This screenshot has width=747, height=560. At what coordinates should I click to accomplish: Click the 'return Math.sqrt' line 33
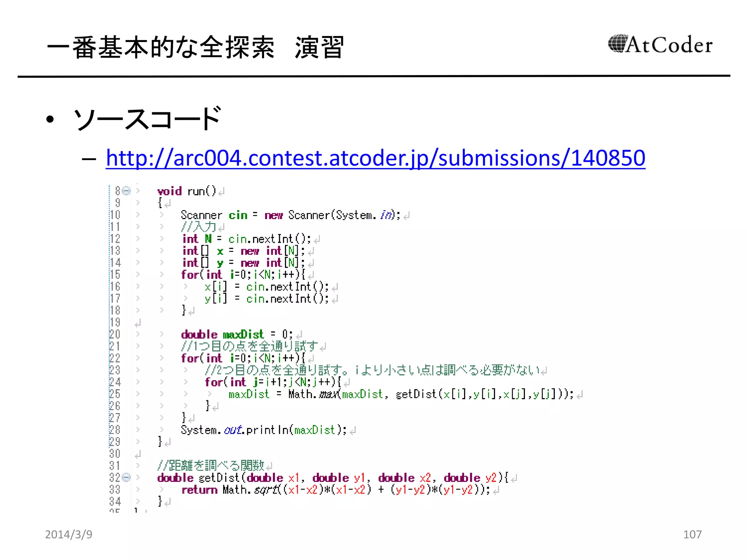click(x=336, y=490)
